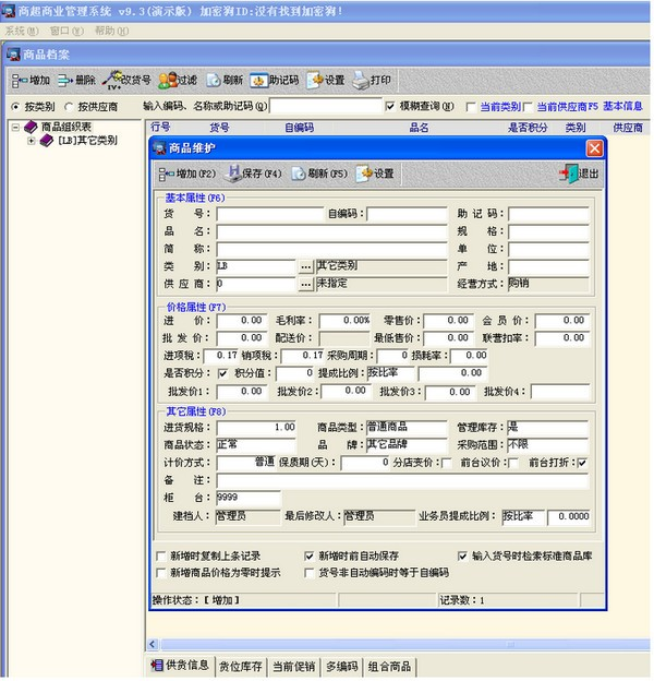This screenshot has width=657, height=684.
Task: Open 设置 settings in 商品档案 toolbar
Action: pyautogui.click(x=325, y=80)
